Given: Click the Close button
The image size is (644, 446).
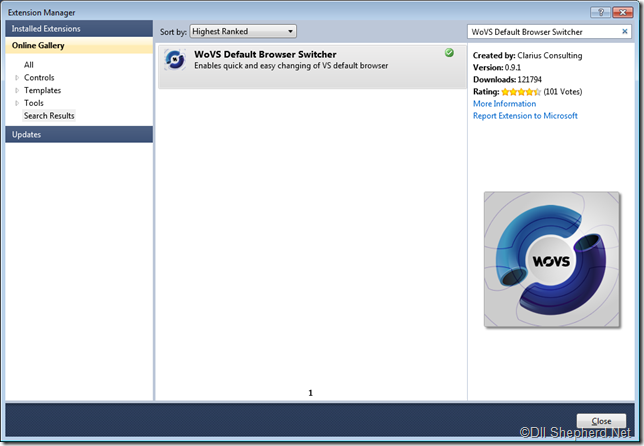Looking at the screenshot, I should point(601,421).
